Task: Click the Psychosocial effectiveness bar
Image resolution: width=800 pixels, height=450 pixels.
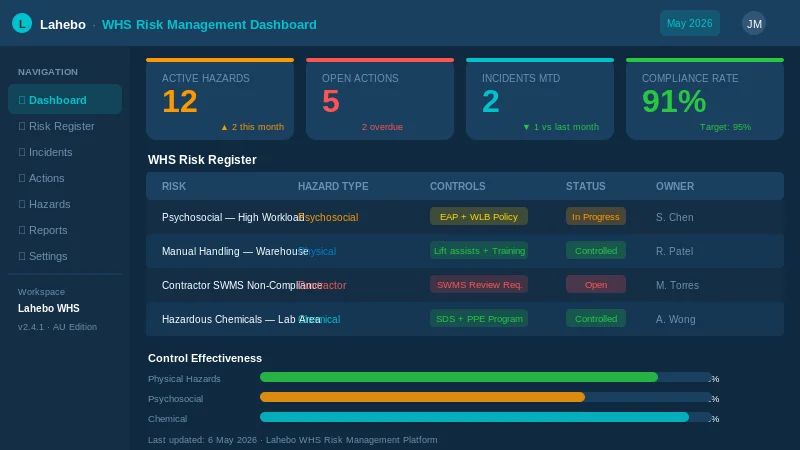Action: pyautogui.click(x=486, y=397)
